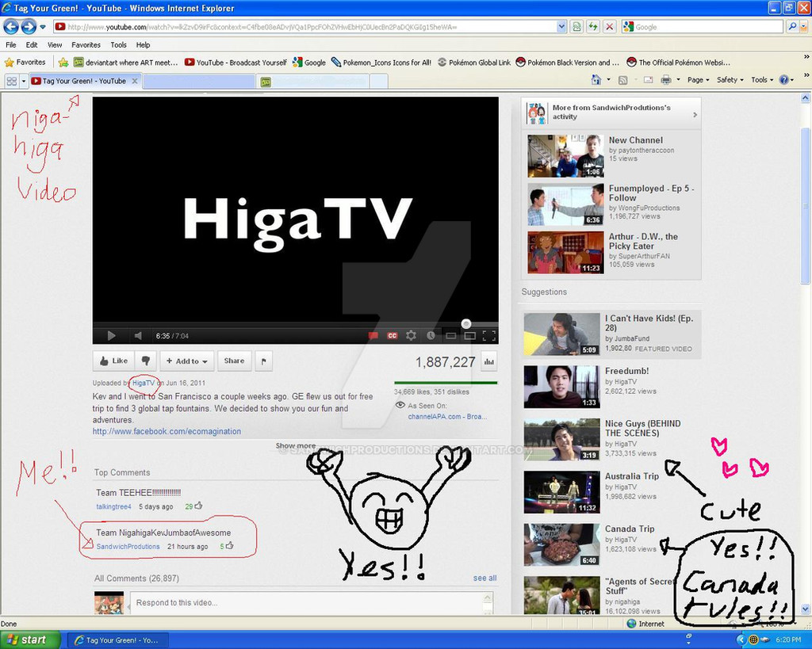This screenshot has width=812, height=649.
Task: Click the browser Forward arrow button
Action: (x=29, y=26)
